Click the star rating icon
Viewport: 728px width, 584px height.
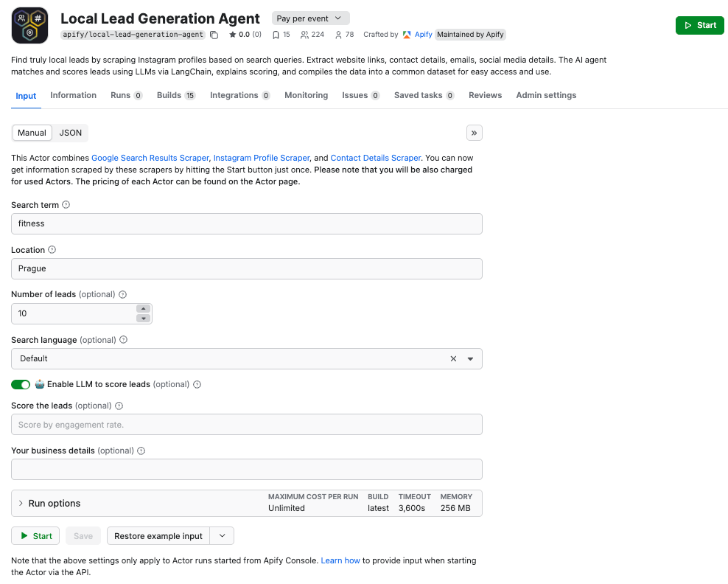pos(231,34)
